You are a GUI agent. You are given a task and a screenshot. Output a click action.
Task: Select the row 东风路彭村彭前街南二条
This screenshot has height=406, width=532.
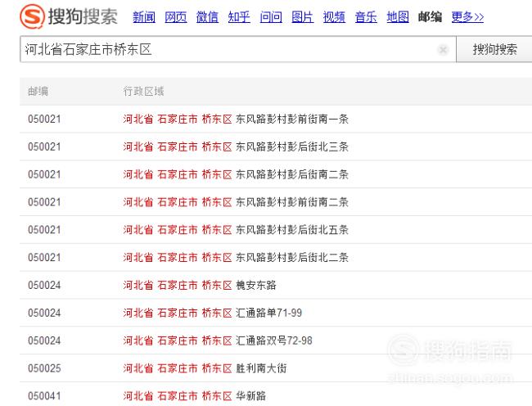point(276,202)
